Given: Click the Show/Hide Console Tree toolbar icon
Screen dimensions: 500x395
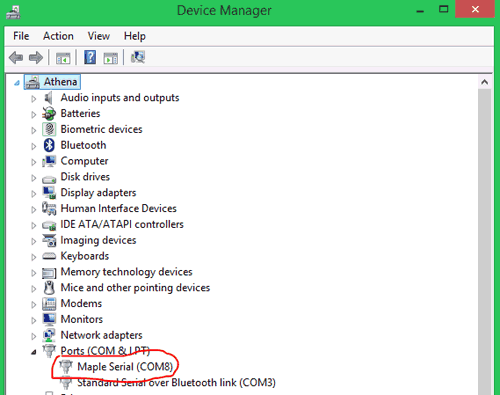Looking at the screenshot, I should [x=63, y=58].
